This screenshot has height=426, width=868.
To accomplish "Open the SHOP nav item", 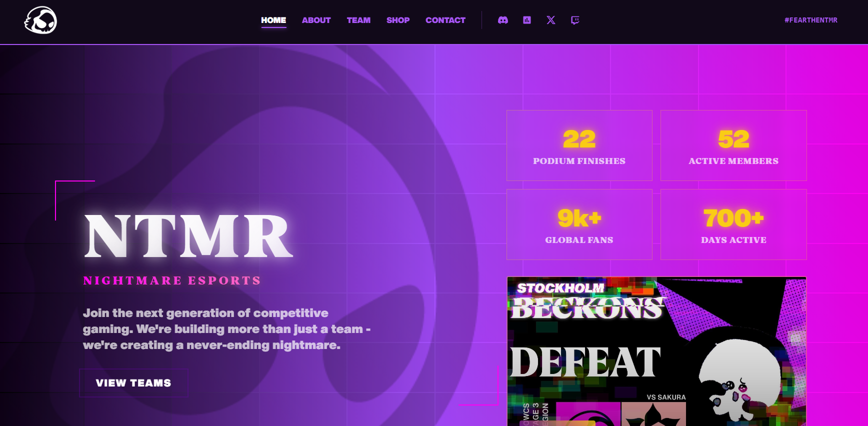I will (x=398, y=20).
